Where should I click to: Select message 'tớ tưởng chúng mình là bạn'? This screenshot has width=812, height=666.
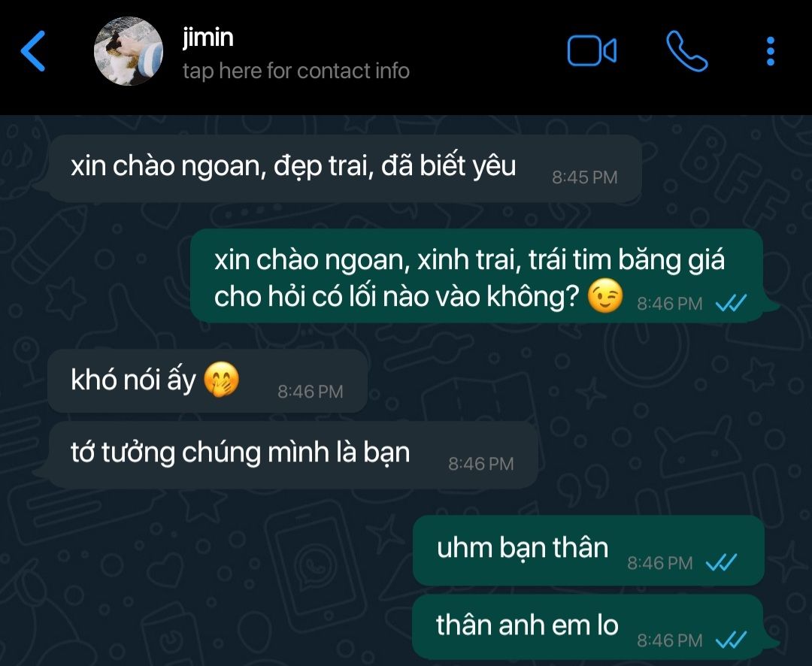292,456
